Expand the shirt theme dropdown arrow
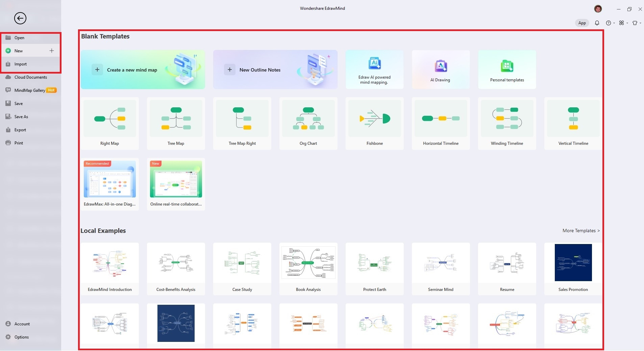Screen dimensions: 644x351 pos(640,23)
